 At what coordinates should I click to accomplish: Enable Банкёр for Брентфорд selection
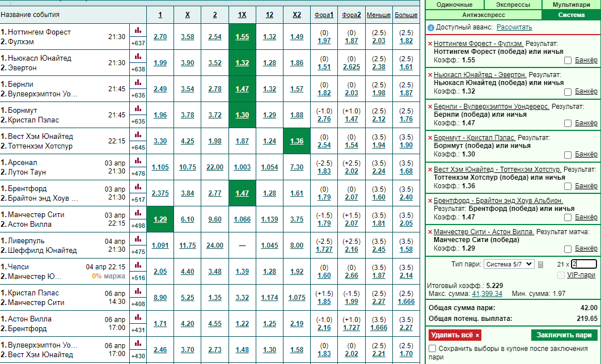point(568,217)
